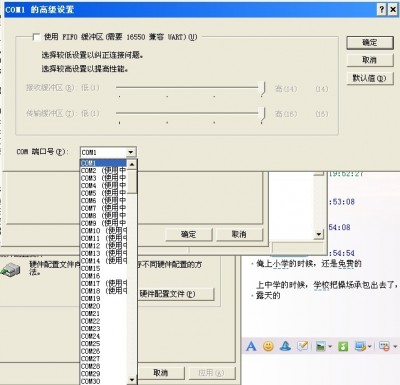Select COM14 in the port list

pos(104,261)
